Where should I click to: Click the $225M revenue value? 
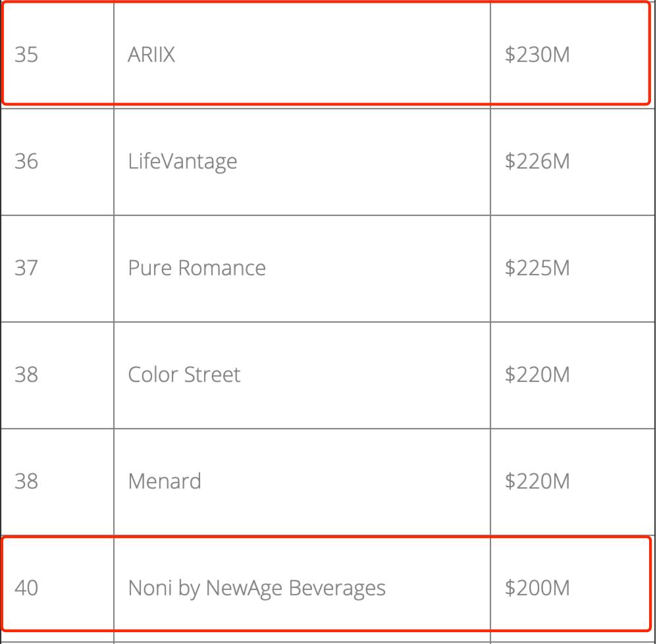[x=537, y=268]
